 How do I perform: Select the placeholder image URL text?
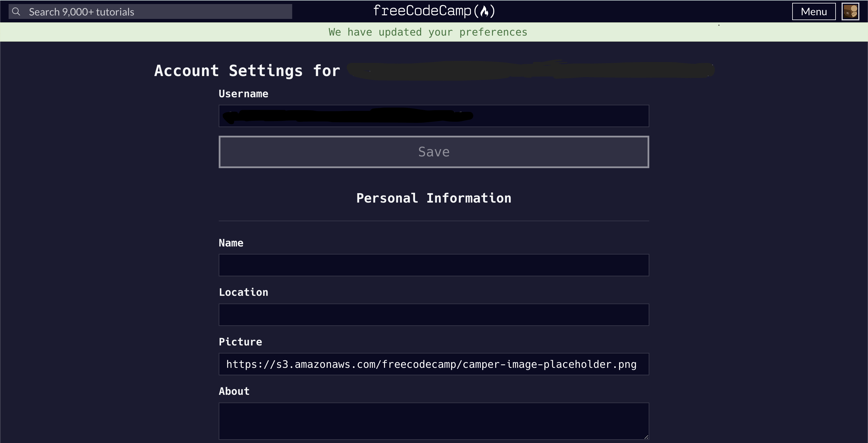[431, 364]
